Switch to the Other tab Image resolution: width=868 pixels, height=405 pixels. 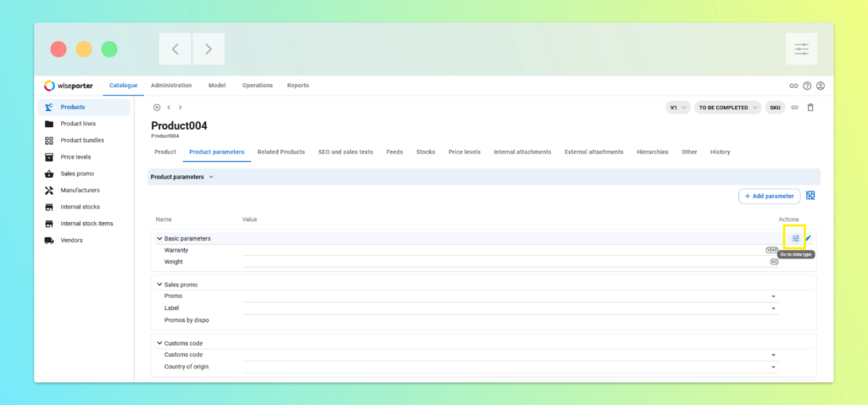pos(689,153)
